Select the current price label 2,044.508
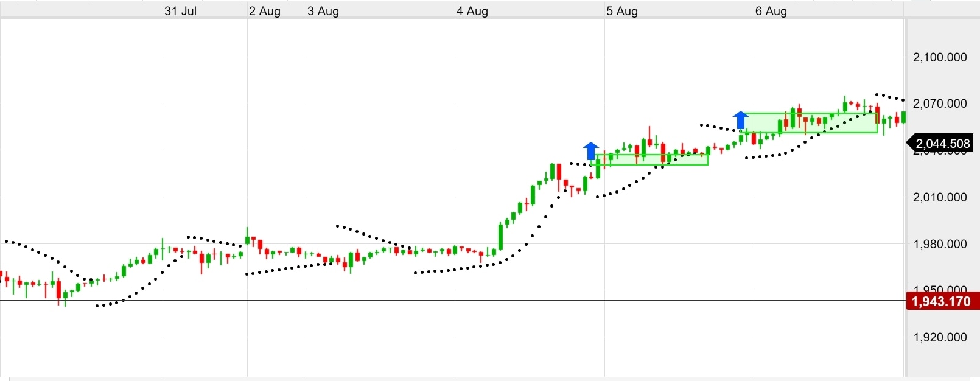Image resolution: width=980 pixels, height=381 pixels. [940, 144]
